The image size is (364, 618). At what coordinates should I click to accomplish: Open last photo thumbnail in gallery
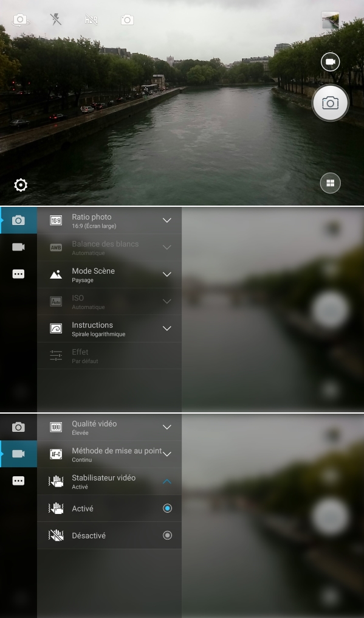pyautogui.click(x=330, y=20)
